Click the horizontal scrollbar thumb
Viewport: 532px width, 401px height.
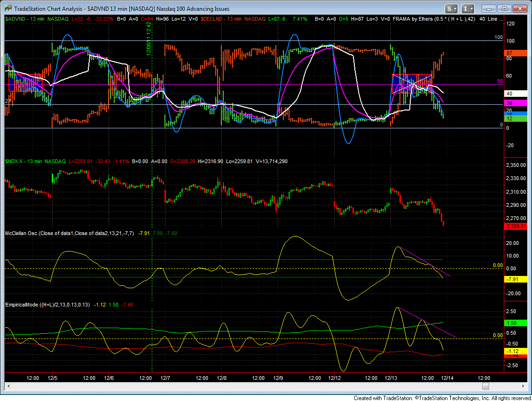pyautogui.click(x=485, y=386)
